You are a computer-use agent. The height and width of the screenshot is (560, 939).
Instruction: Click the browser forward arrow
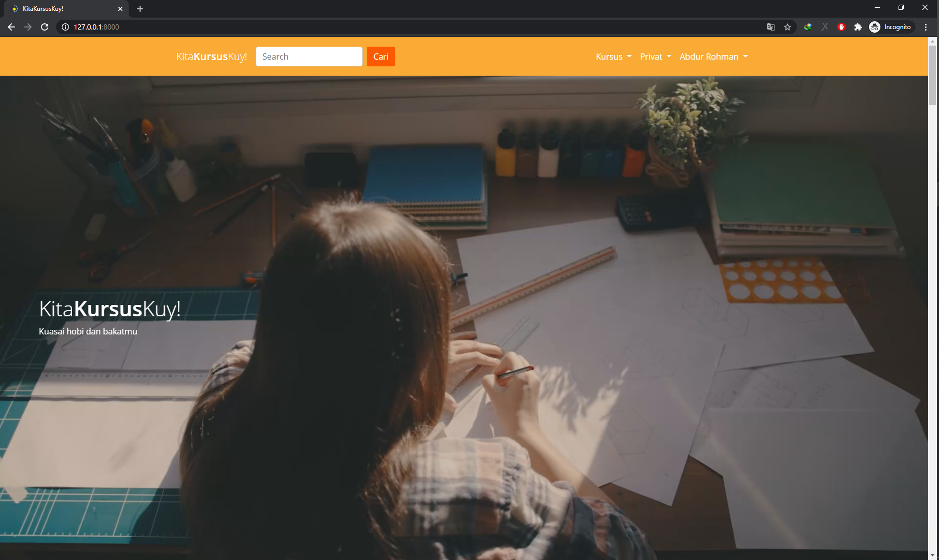[x=28, y=27]
